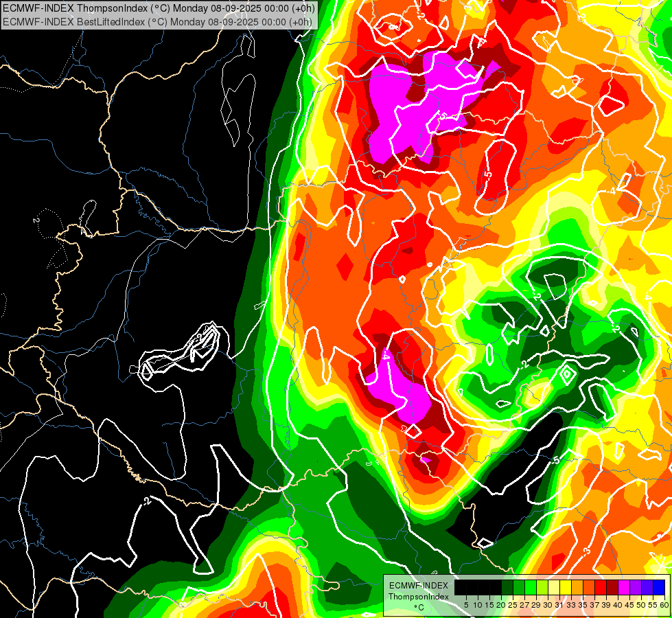Click the legend scale value 25
The width and height of the screenshot is (672, 618).
click(x=513, y=605)
